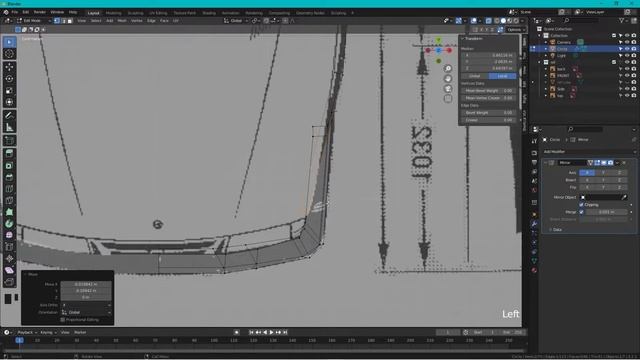Hide the Camera object with eye icon
This screenshot has height=360, width=640.
[627, 42]
